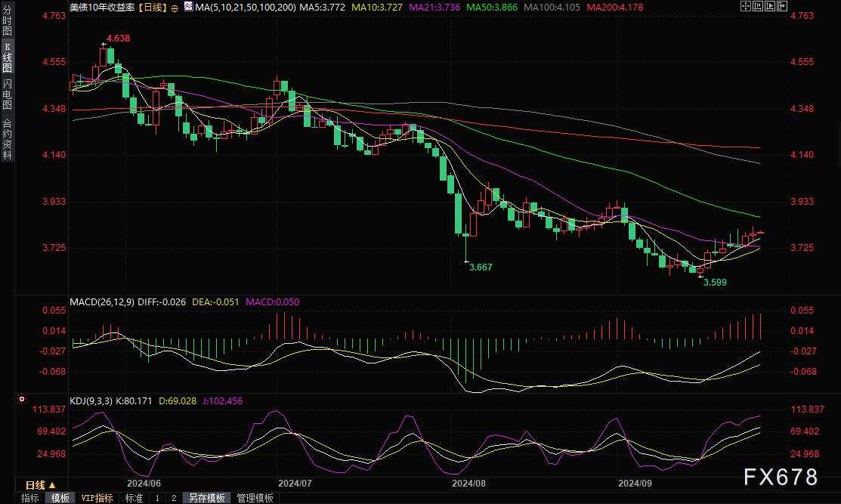Viewport: 841px width, 504px height.
Task: Click the MACD:0.050 value
Action: [x=273, y=301]
